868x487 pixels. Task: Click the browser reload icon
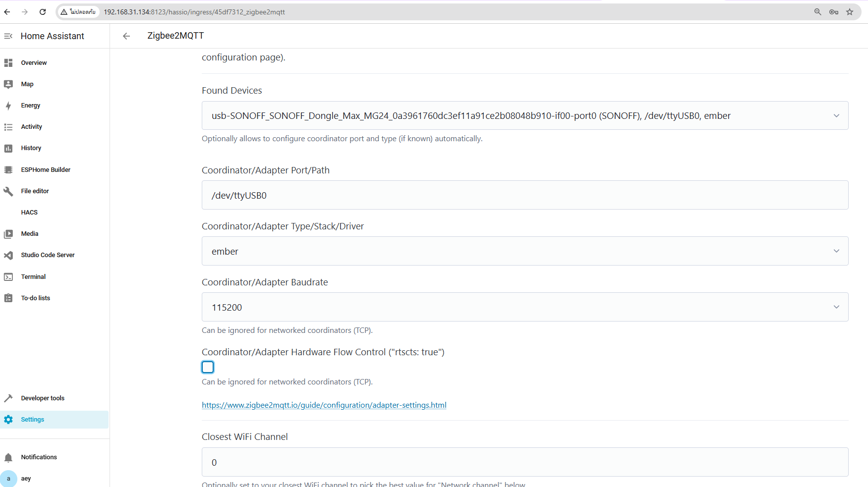click(43, 12)
